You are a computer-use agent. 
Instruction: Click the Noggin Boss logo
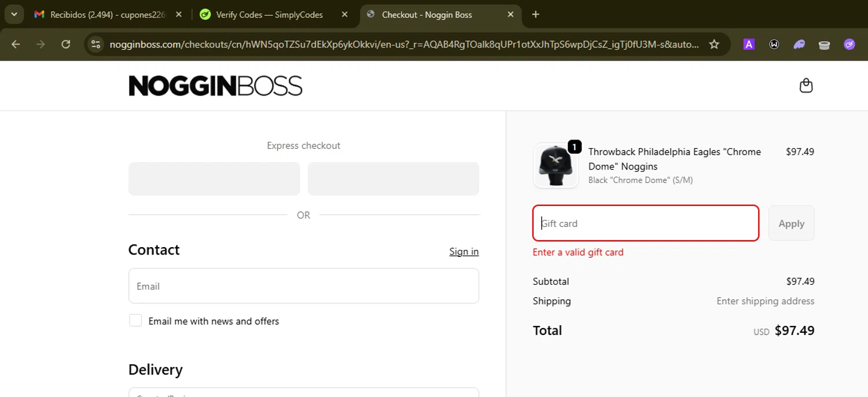point(215,86)
